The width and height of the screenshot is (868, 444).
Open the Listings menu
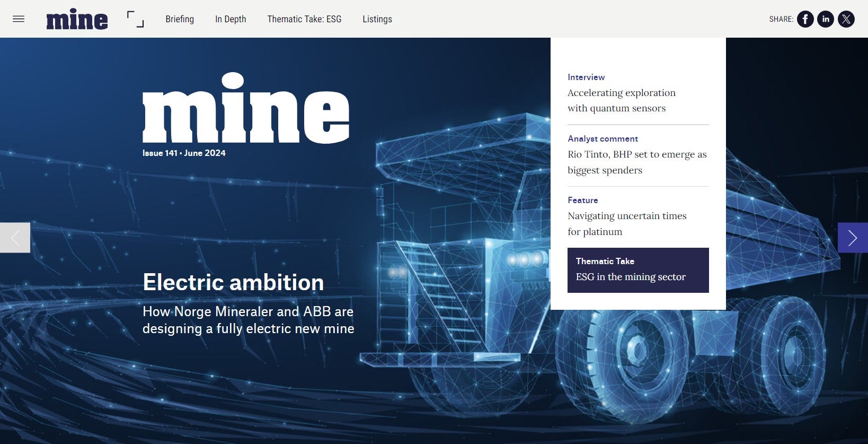377,19
